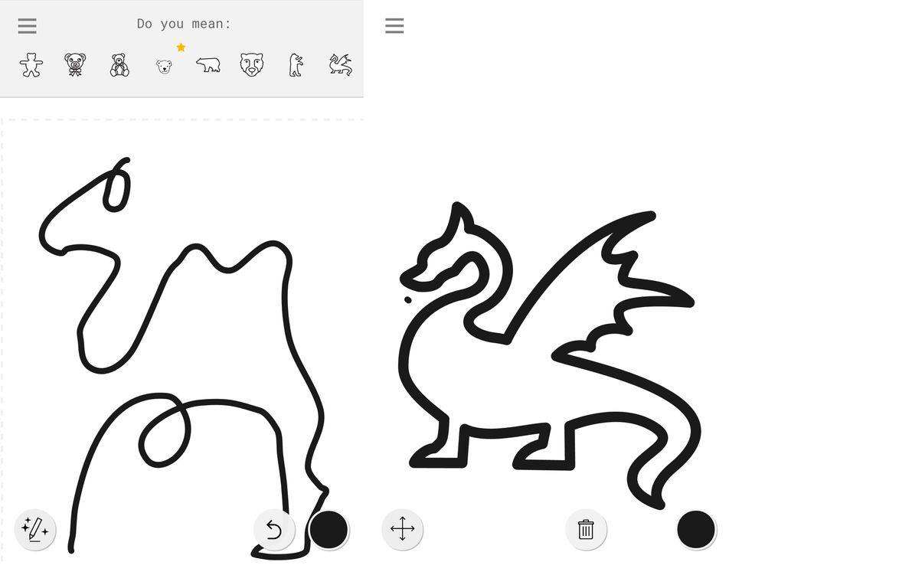The height and width of the screenshot is (588, 912).
Task: Undo the last stroke
Action: [x=274, y=529]
